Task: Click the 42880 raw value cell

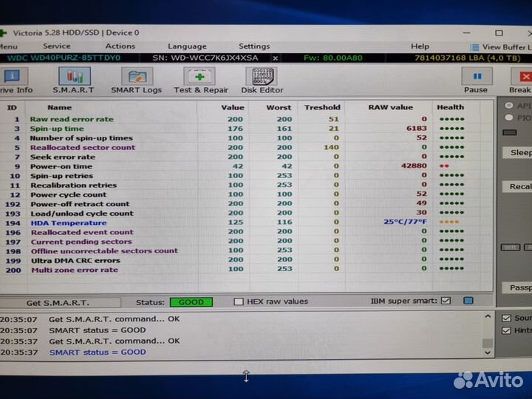Action: click(414, 166)
